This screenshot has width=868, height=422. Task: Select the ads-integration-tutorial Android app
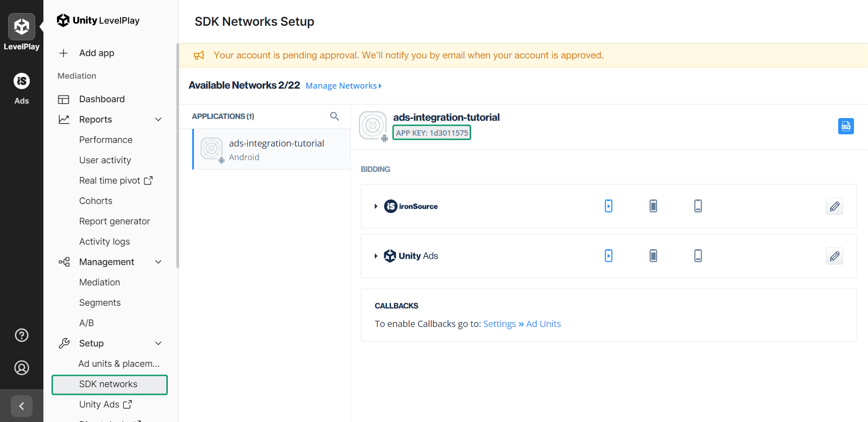click(x=272, y=150)
